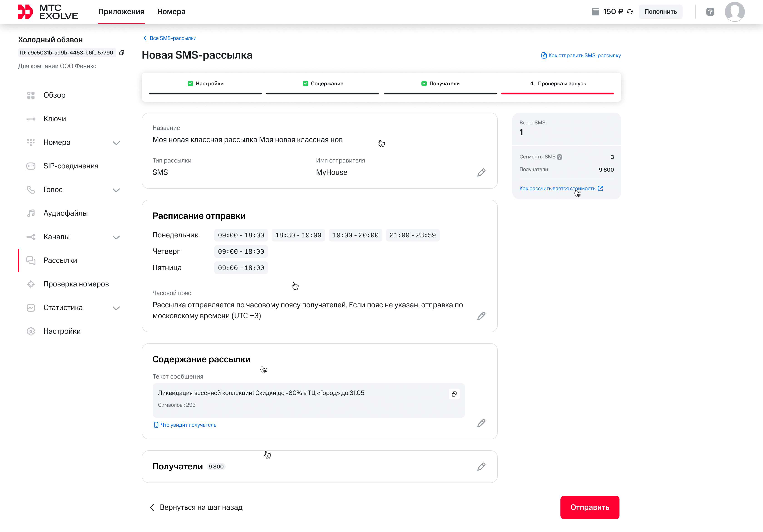Switch to the Номера top tab

click(171, 12)
